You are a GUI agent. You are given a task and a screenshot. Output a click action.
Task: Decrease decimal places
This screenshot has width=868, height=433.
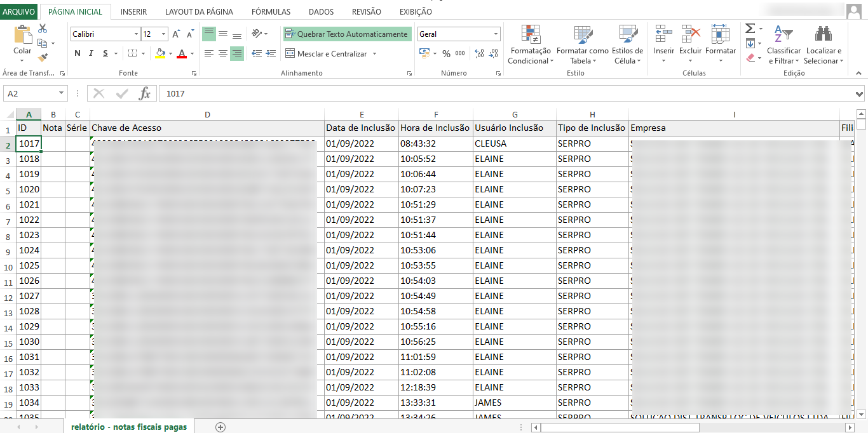pos(493,54)
